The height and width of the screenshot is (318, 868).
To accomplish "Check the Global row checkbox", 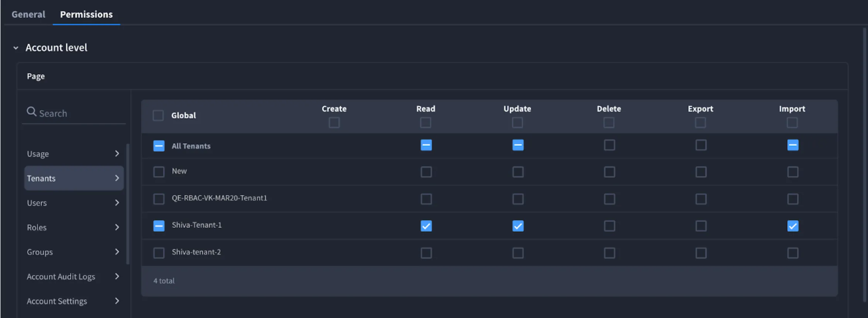I will [x=158, y=115].
